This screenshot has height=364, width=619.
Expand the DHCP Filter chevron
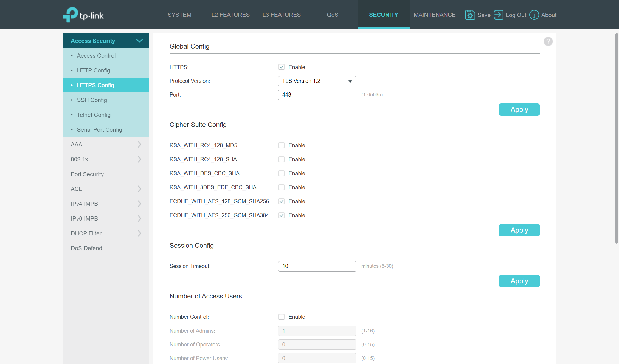[139, 233]
